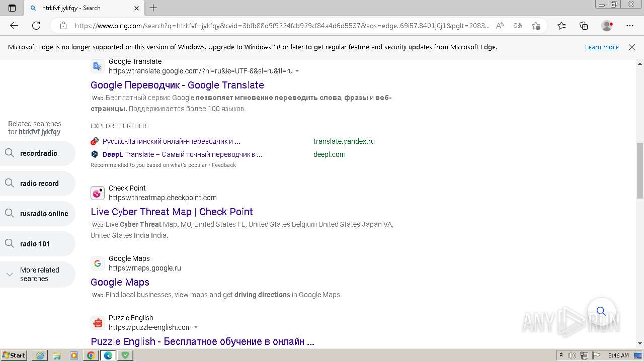
Task: Click the Google Translate favicon
Action: pos(98,66)
